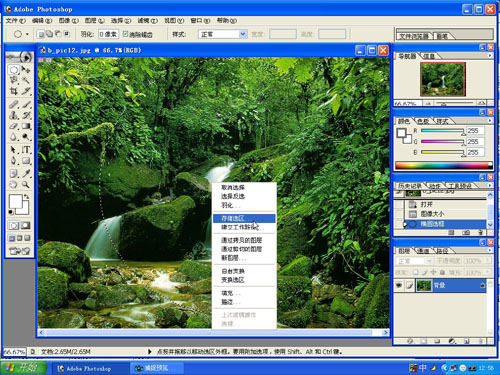
Task: Pick the Type tool
Action: (x=26, y=150)
